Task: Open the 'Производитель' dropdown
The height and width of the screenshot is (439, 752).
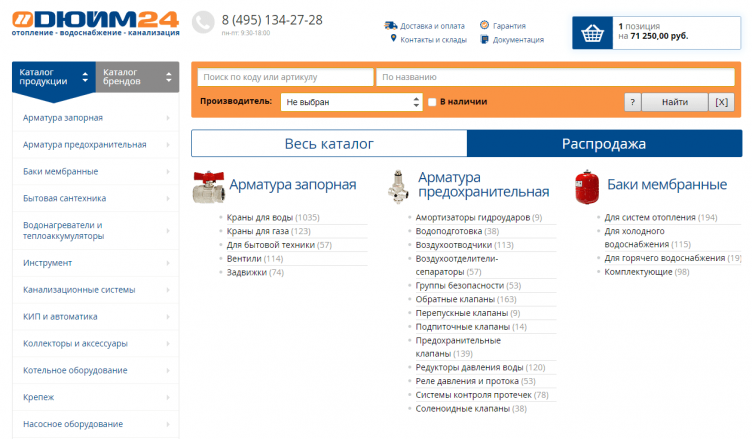Action: (352, 102)
